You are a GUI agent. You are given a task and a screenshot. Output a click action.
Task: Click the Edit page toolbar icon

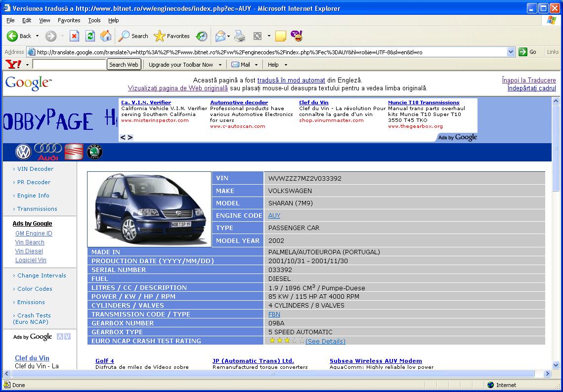pyautogui.click(x=258, y=36)
